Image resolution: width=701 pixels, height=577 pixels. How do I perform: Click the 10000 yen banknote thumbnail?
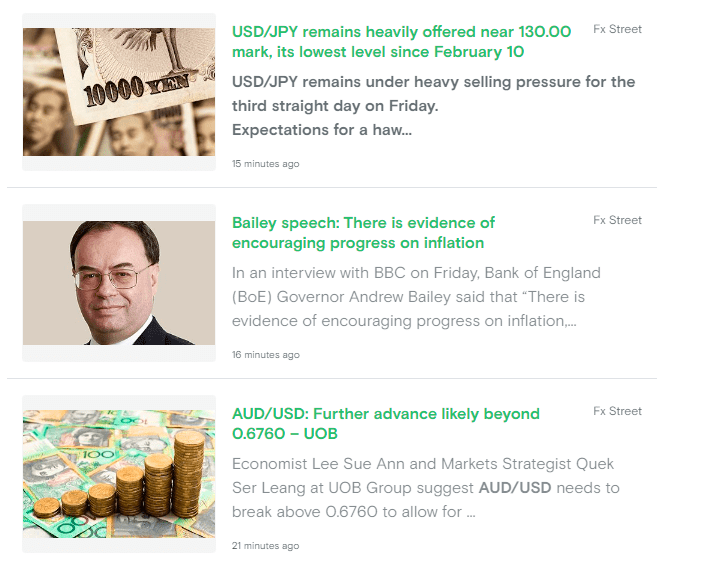click(x=119, y=92)
